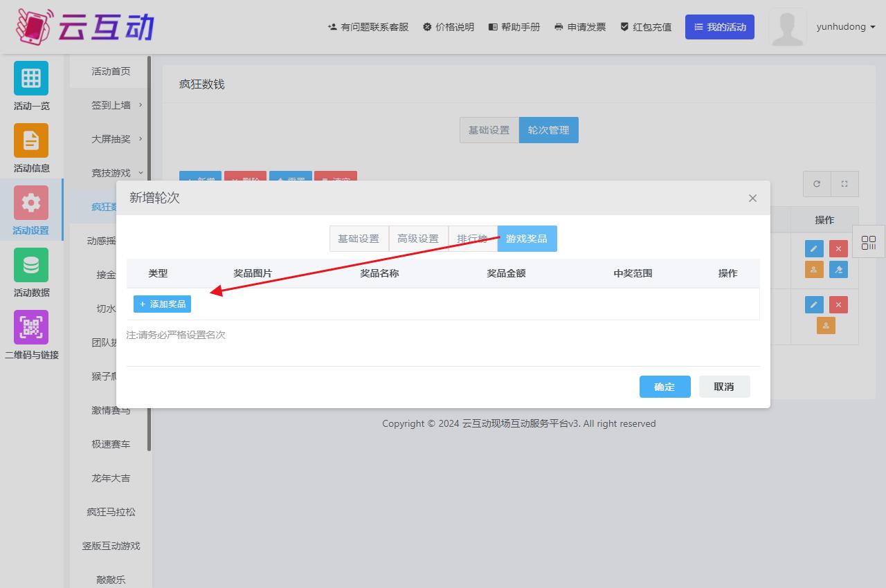This screenshot has width=886, height=588.
Task: Click the refresh icon above the table
Action: tap(817, 184)
